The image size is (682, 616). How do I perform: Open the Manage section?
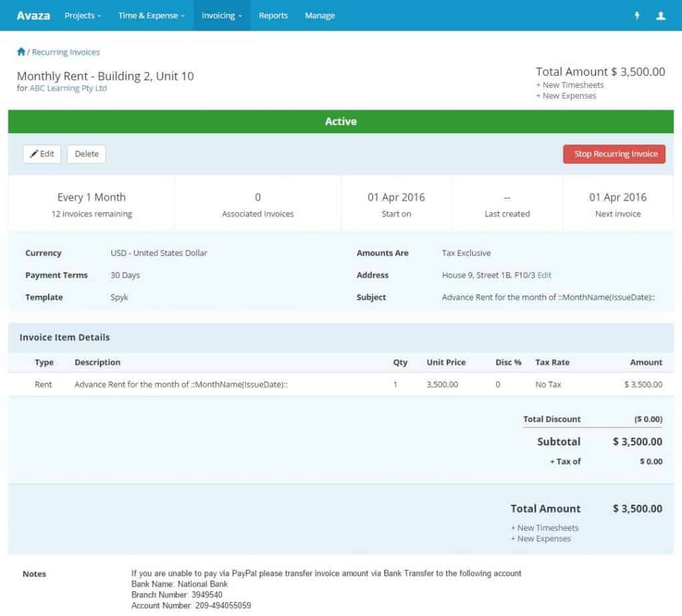319,15
